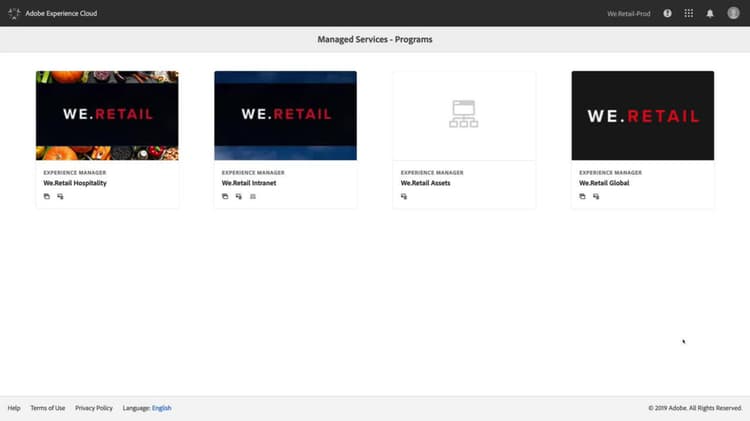Select the We.Retail Intranet program title
750x421 pixels.
point(249,183)
